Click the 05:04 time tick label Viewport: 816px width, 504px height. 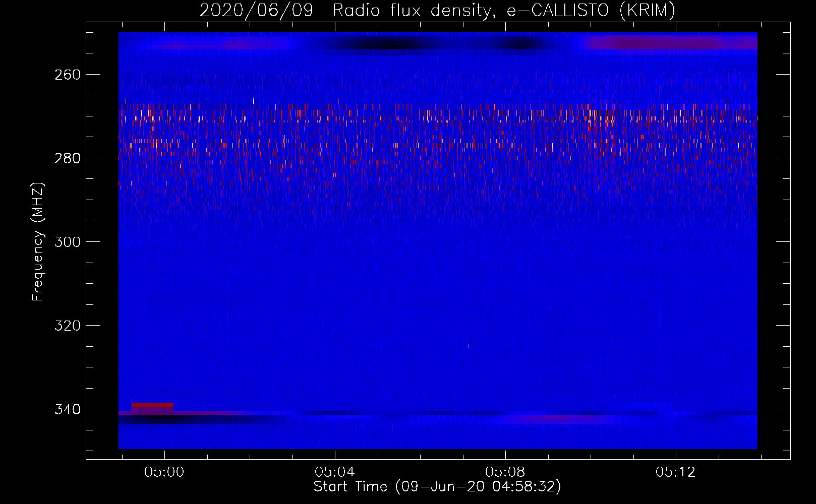pyautogui.click(x=335, y=472)
